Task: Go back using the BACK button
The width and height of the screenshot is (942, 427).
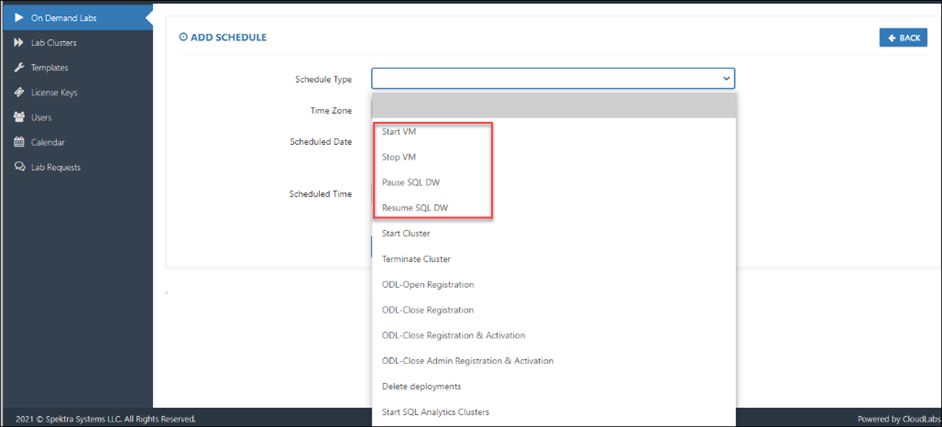Action: pos(903,37)
